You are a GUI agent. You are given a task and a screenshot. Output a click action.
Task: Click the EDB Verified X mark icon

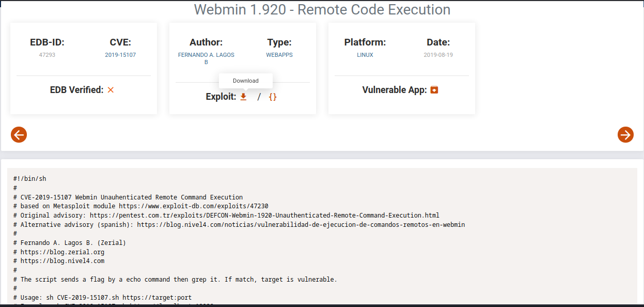(x=111, y=90)
